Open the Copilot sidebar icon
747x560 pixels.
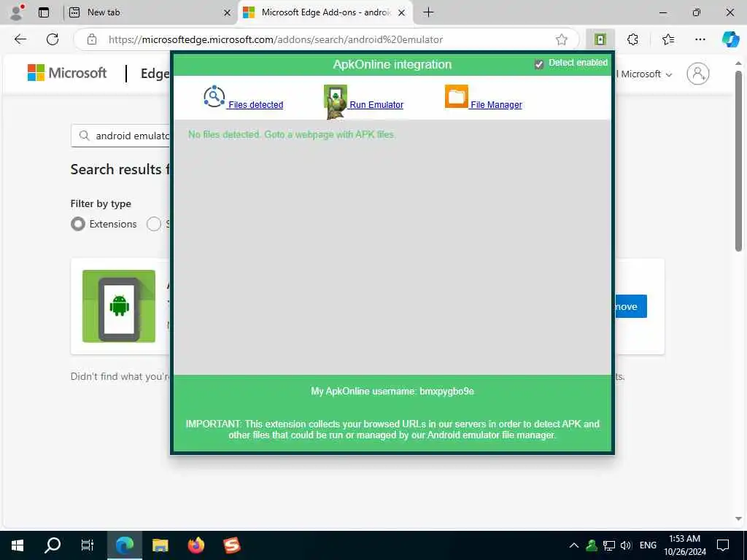point(729,39)
